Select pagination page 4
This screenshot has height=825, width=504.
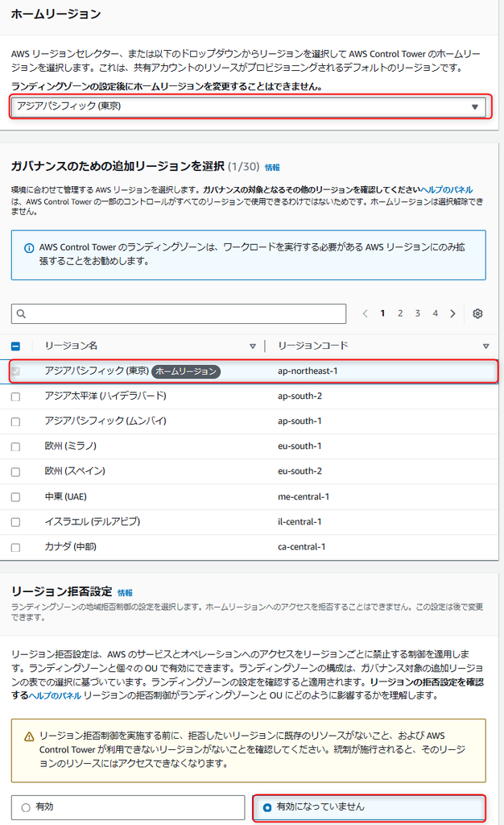pos(435,313)
